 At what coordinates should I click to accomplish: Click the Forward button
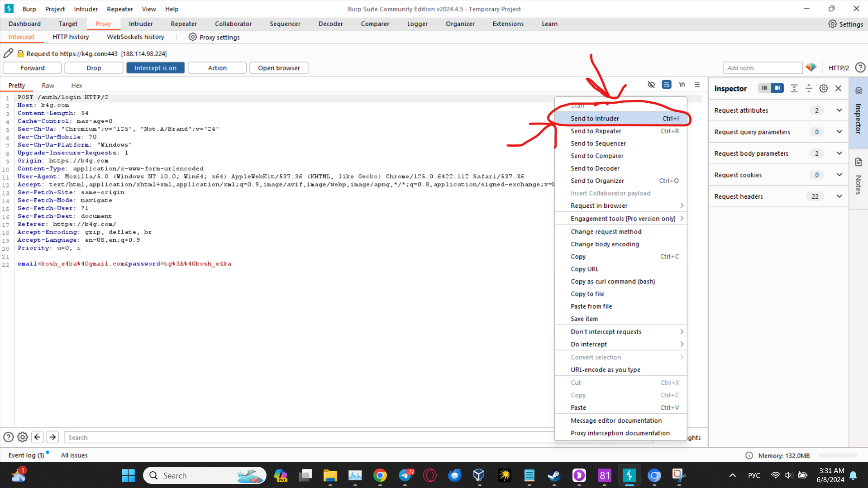click(32, 68)
